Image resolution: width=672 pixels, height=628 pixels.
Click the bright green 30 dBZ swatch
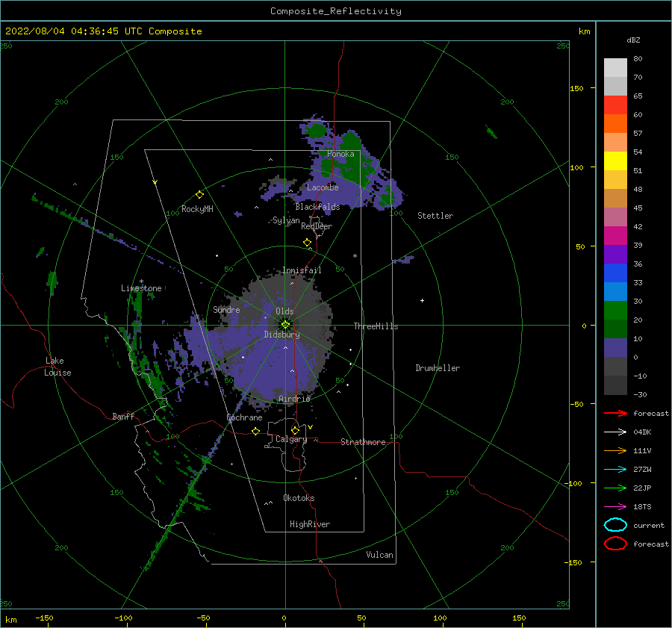[615, 310]
